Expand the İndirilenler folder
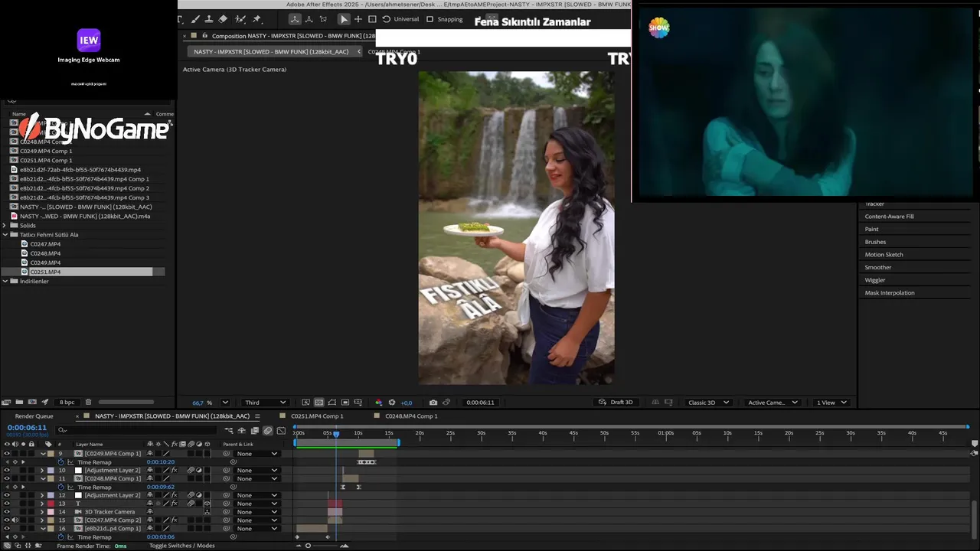The image size is (980, 551). pyautogui.click(x=5, y=281)
